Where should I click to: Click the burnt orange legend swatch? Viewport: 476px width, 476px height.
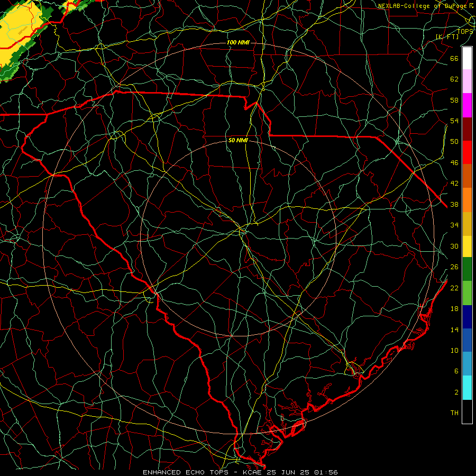point(467,176)
